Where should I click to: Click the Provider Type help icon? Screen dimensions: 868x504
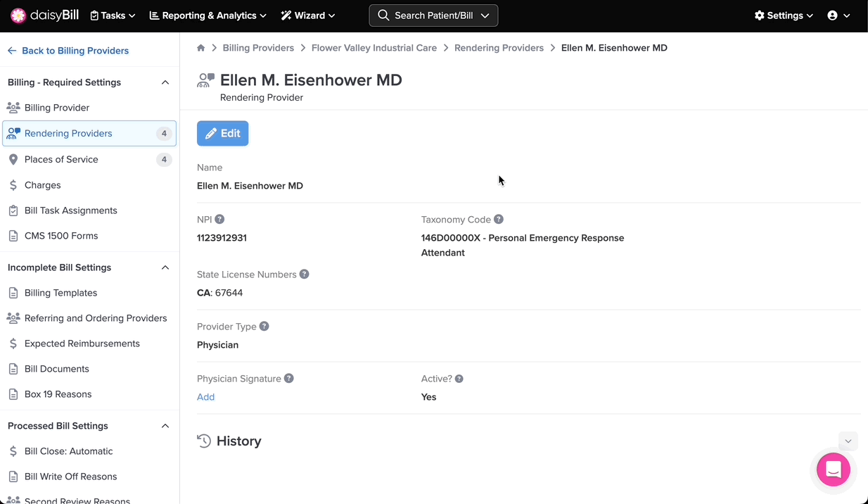pyautogui.click(x=264, y=327)
